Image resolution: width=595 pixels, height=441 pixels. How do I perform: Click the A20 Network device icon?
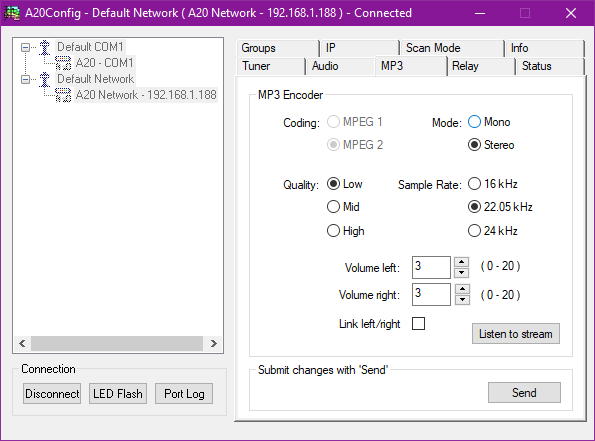click(63, 95)
